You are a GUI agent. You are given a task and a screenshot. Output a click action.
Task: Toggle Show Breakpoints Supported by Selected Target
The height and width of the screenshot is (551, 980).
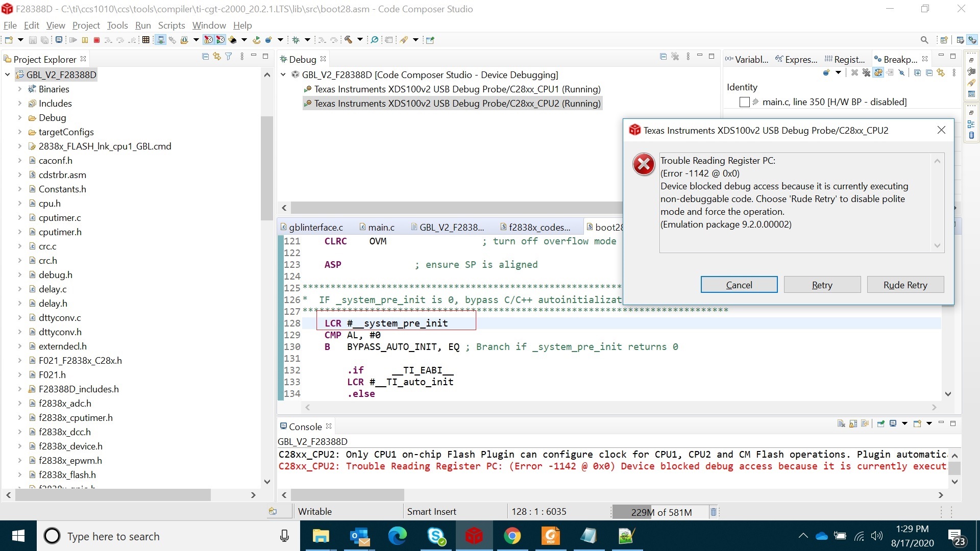(x=878, y=73)
